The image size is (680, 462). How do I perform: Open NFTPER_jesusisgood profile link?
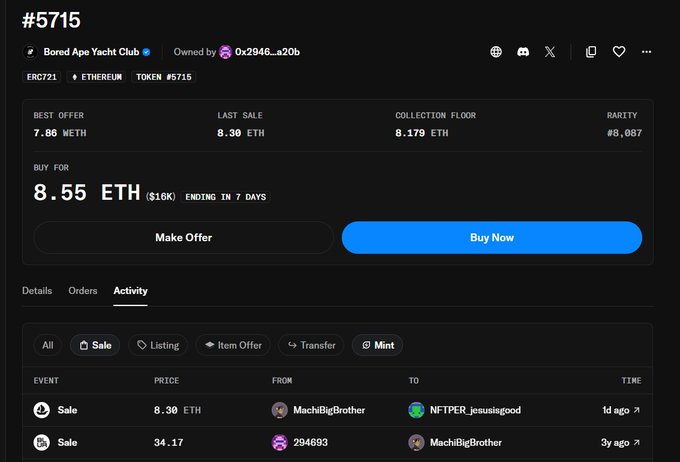[475, 410]
